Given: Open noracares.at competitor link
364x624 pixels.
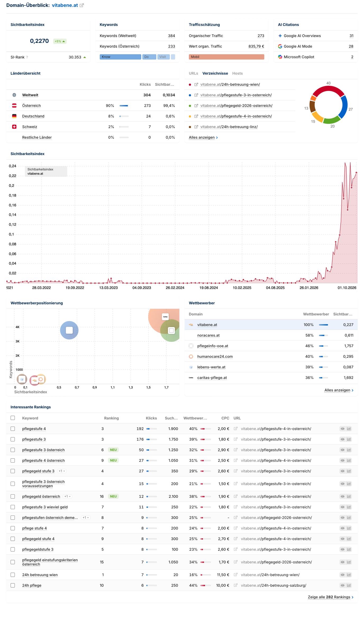Looking at the screenshot, I should coord(208,335).
